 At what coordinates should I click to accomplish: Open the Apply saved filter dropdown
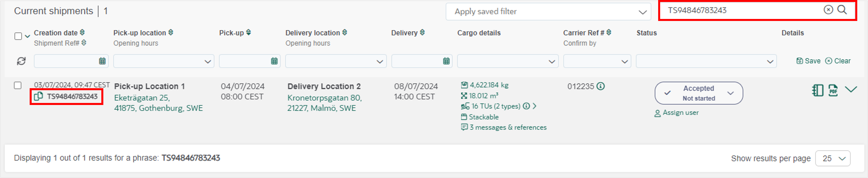point(548,12)
